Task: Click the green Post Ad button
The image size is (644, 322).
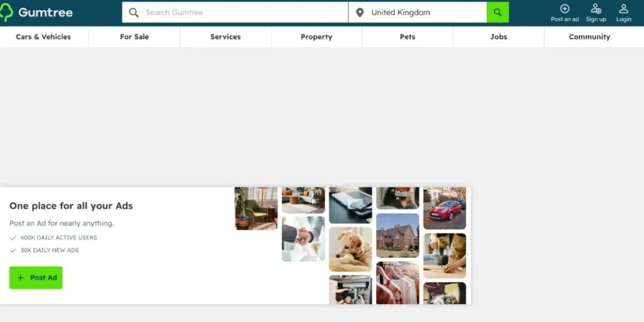Action: coord(36,277)
